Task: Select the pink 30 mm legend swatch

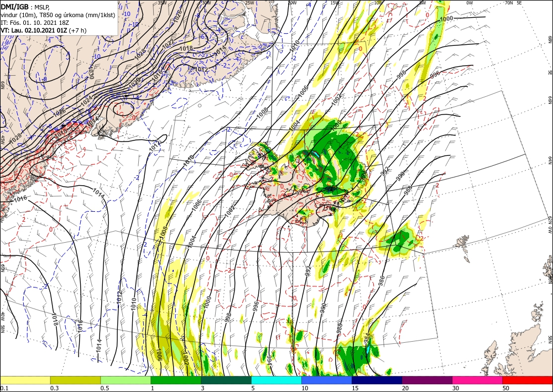Action: [x=478, y=380]
